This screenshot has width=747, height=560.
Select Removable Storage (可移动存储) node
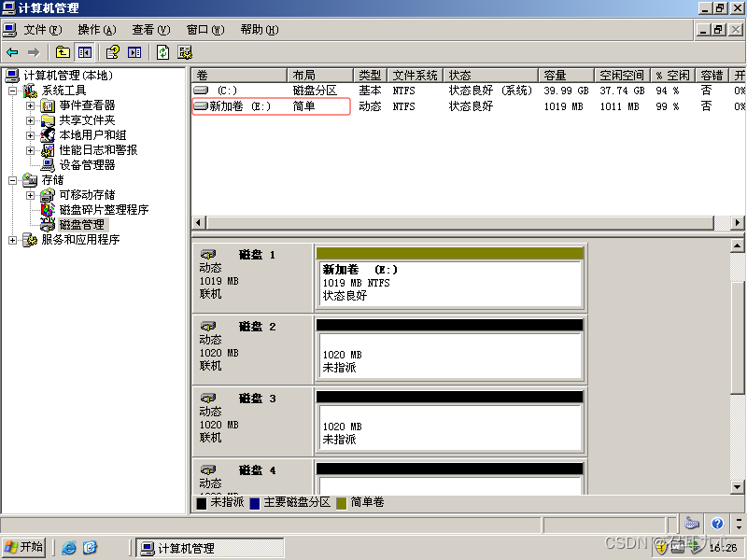click(x=87, y=195)
